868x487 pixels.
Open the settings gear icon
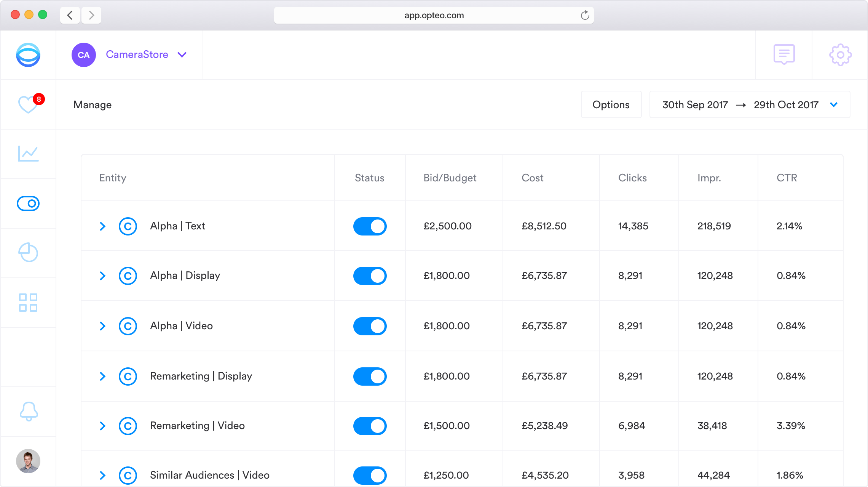click(840, 55)
